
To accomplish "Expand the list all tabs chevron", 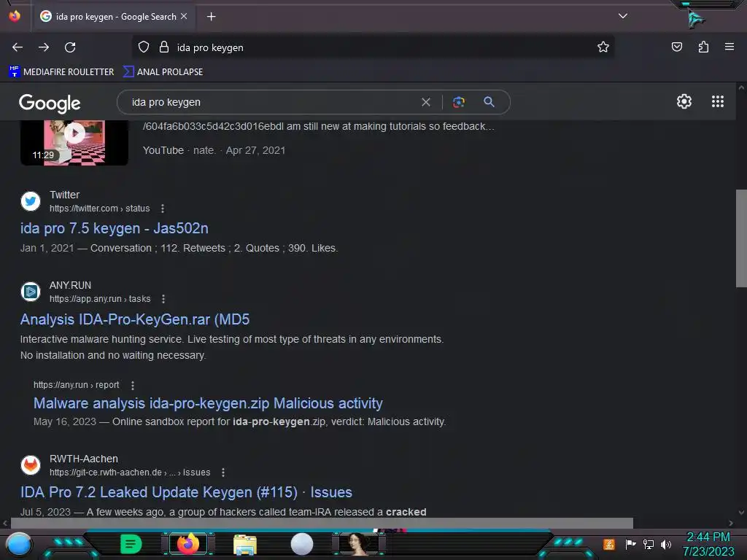I will [623, 16].
